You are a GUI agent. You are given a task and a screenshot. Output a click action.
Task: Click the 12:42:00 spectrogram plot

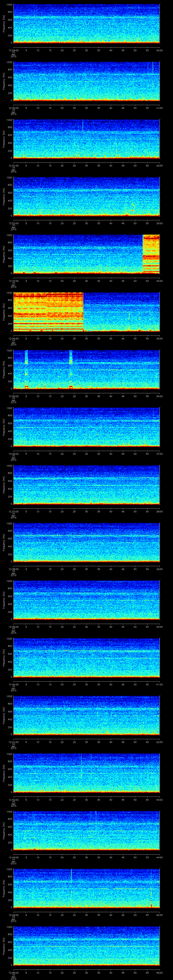click(86, 773)
